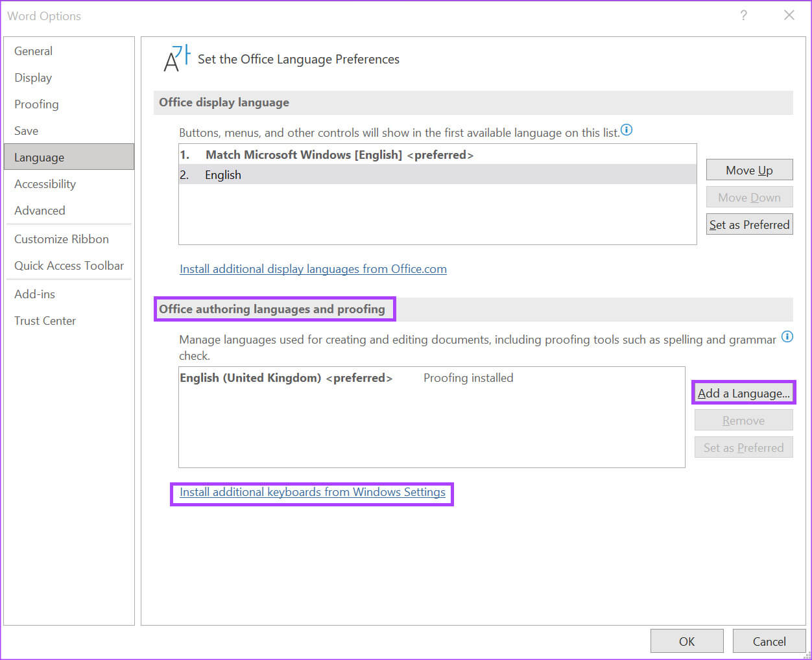Switch to the Proofing category

pos(69,104)
